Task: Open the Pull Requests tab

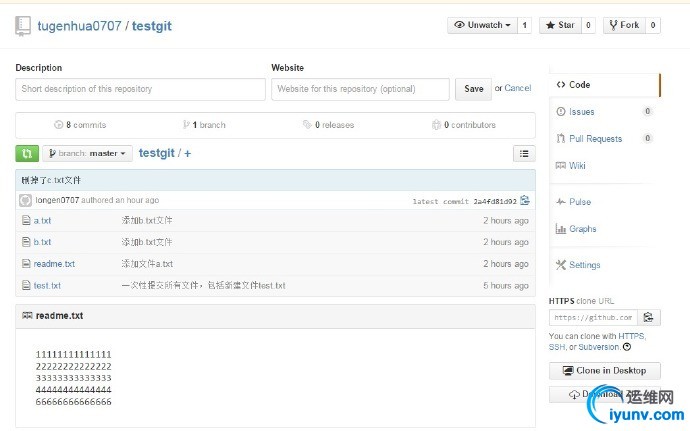Action: [595, 139]
